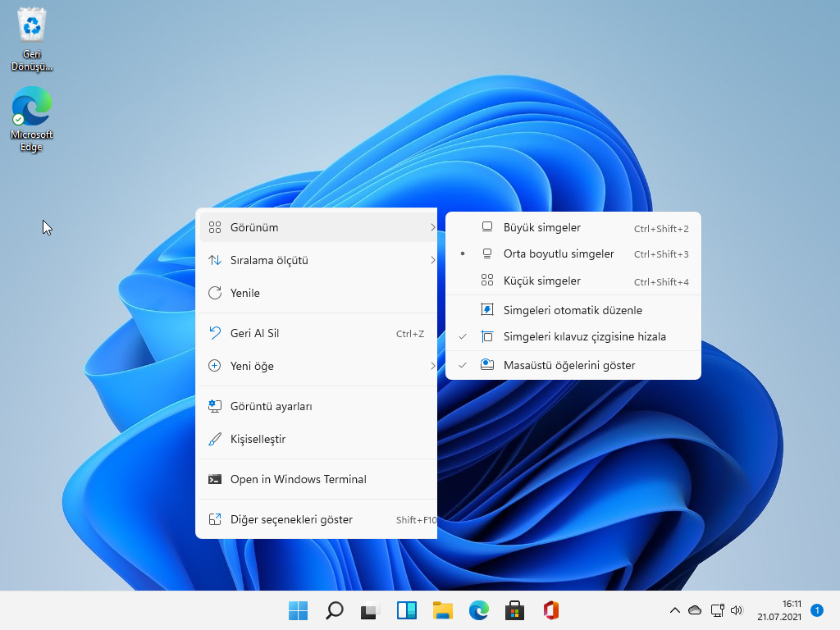Open File Explorer from the taskbar
The image size is (840, 630).
click(x=442, y=610)
